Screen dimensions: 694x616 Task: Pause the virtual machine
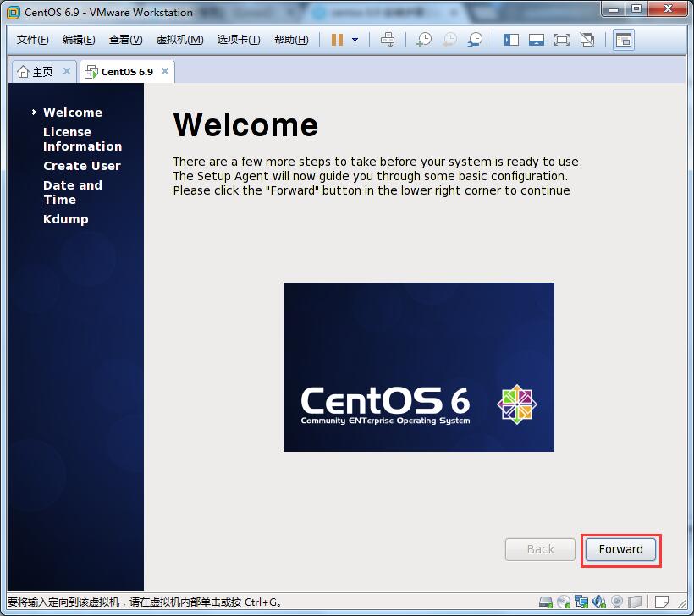point(337,40)
